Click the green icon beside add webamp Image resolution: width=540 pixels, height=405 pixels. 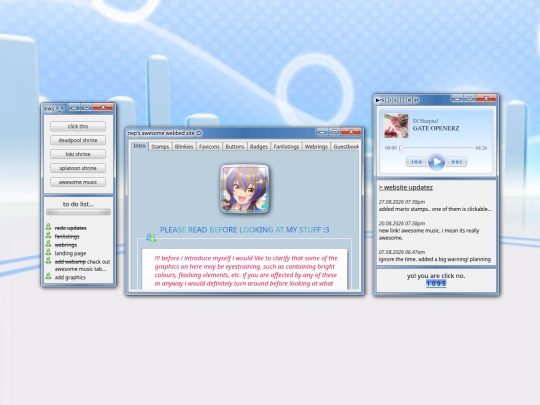click(x=49, y=261)
